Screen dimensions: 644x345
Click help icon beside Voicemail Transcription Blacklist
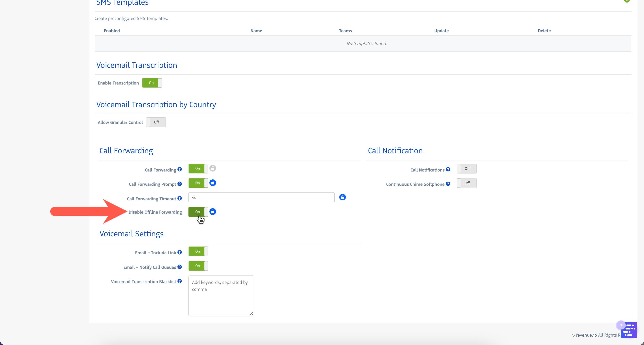tap(180, 281)
